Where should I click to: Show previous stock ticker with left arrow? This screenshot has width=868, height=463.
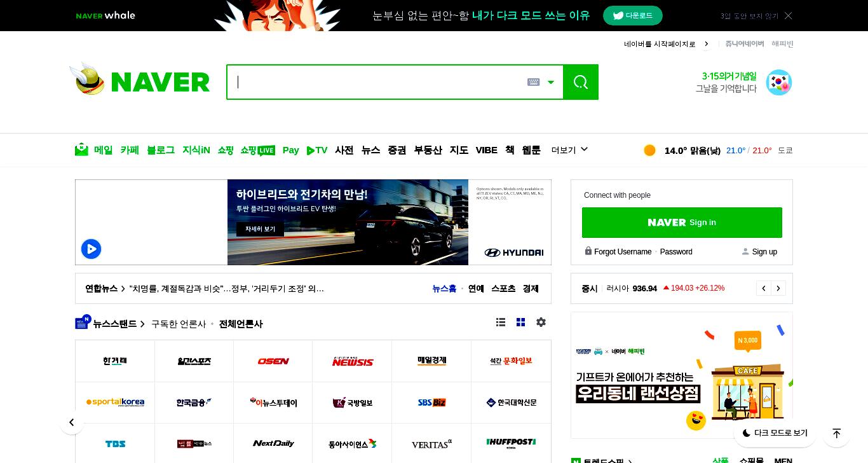pos(764,288)
